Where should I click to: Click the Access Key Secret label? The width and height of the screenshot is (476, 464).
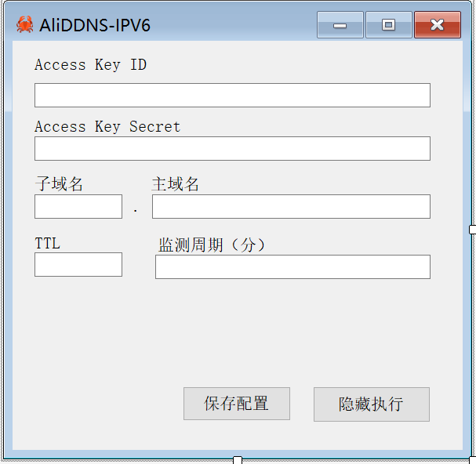107,127
